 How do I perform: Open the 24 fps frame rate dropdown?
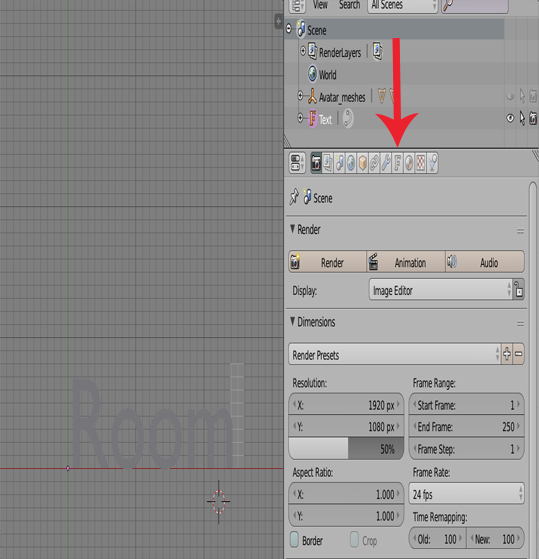pos(467,494)
